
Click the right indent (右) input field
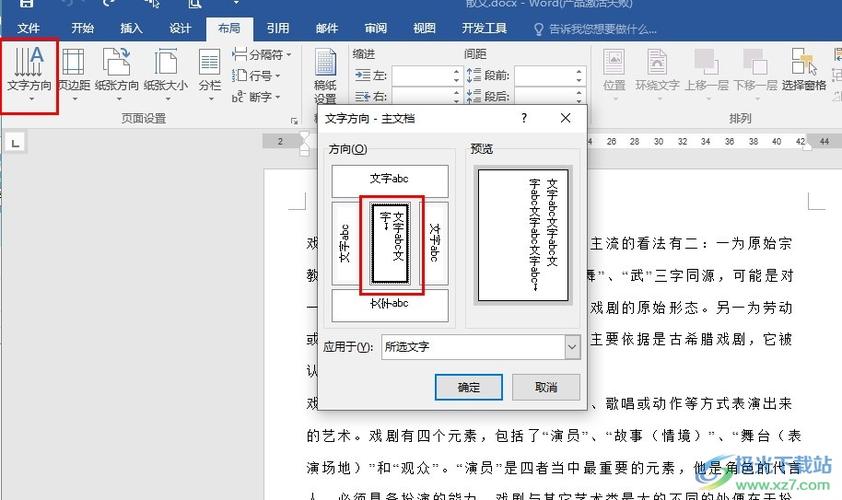(422, 96)
